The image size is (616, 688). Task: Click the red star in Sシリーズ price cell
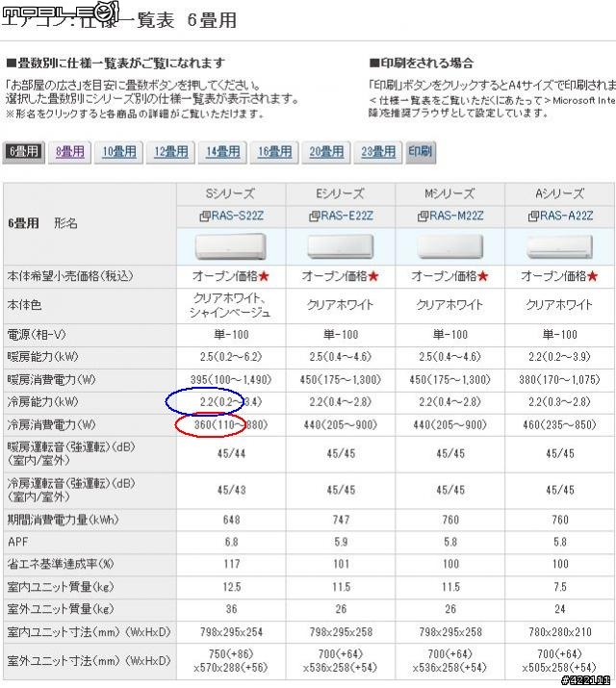coord(264,276)
